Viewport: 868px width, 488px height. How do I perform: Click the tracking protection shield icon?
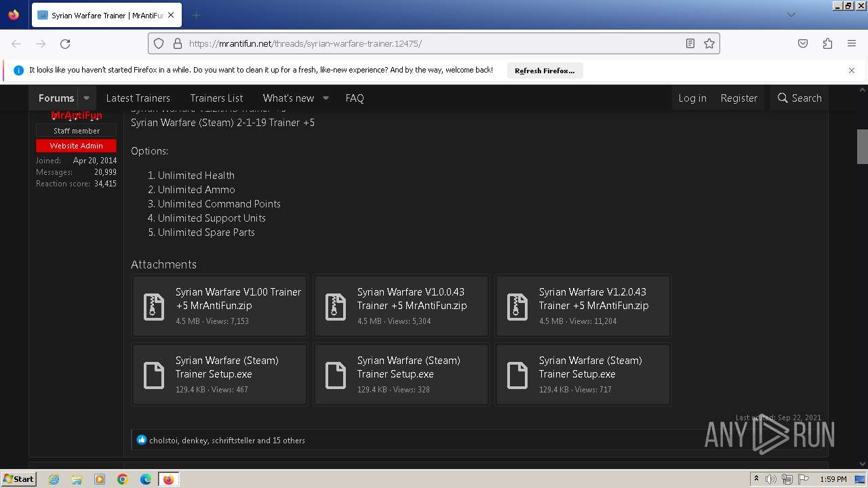159,43
